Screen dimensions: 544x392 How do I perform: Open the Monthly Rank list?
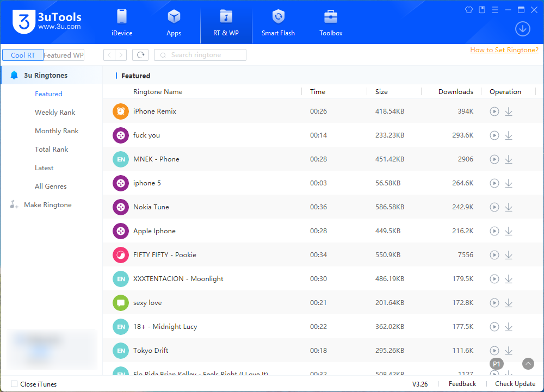point(57,130)
